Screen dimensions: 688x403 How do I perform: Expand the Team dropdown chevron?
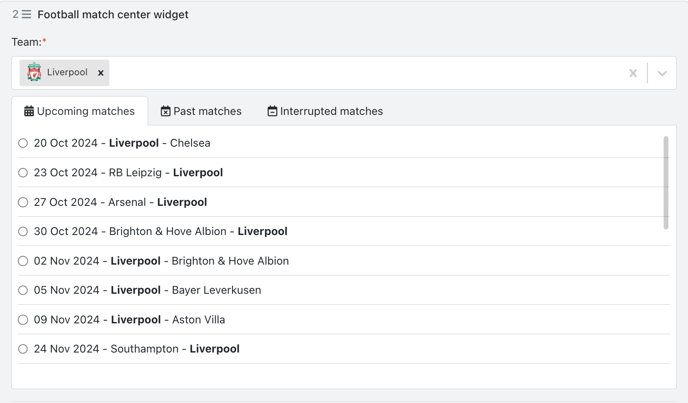pyautogui.click(x=662, y=73)
